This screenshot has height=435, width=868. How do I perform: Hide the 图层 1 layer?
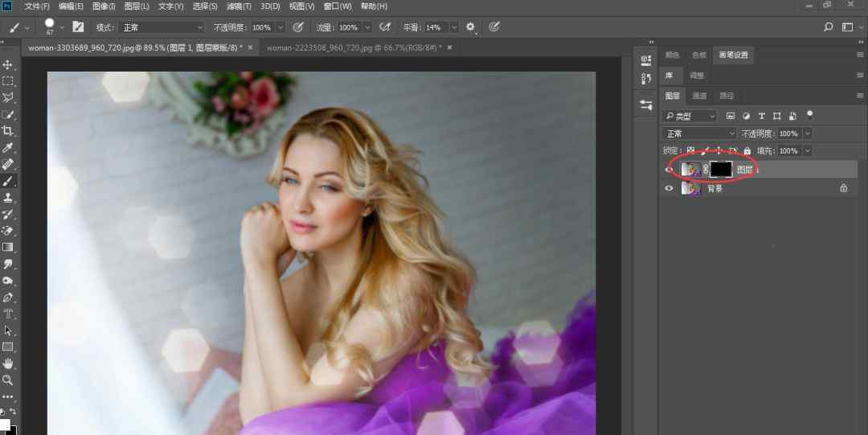[669, 170]
